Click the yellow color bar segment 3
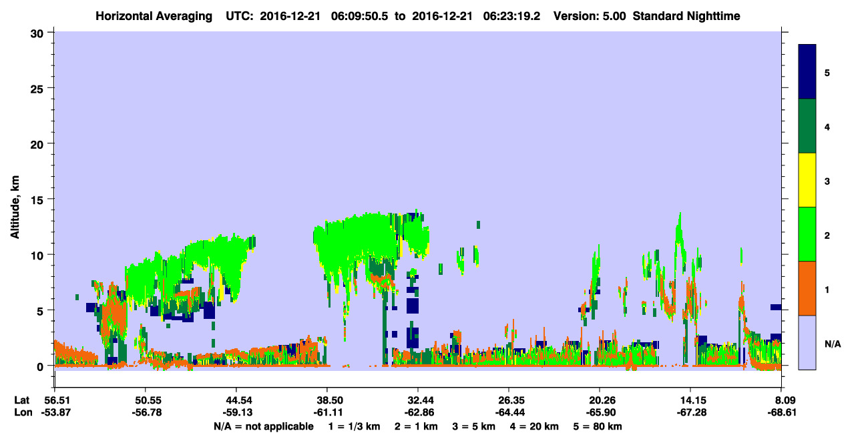Screen dimensions: 868x445 point(807,180)
